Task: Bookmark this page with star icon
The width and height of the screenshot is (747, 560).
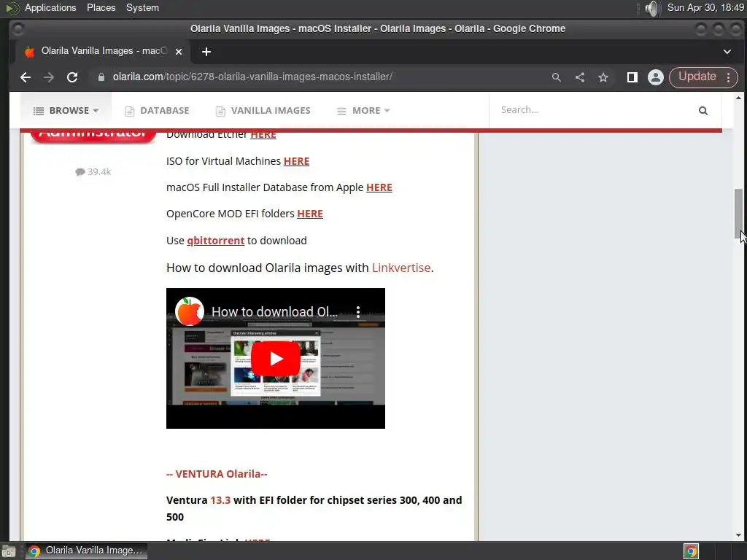Action: [603, 77]
